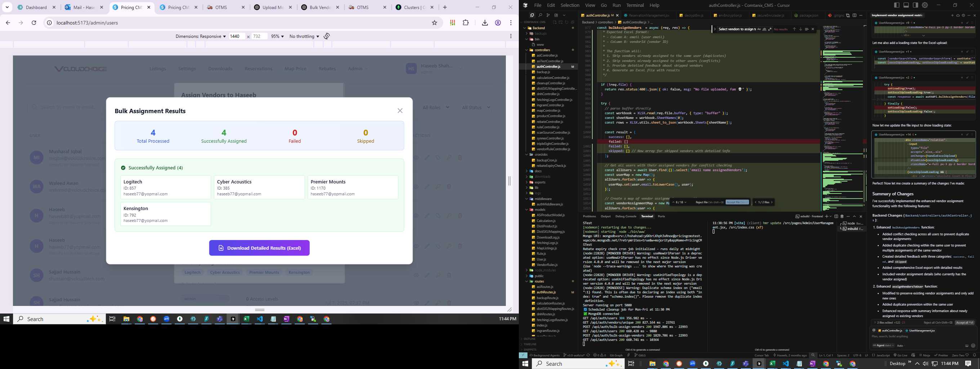Viewport: 980px width, 369px height.
Task: Toggle Match Case in find widget
Action: tap(759, 29)
